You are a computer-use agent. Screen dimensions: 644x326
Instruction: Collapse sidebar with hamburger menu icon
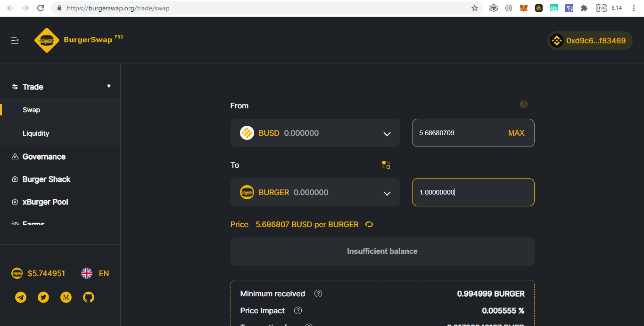pos(15,41)
